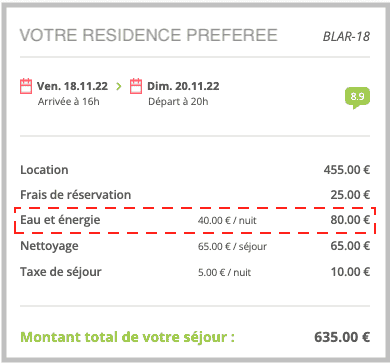The image size is (390, 364).
Task: Click the 65.00 € / séjour rate
Action: point(232,247)
